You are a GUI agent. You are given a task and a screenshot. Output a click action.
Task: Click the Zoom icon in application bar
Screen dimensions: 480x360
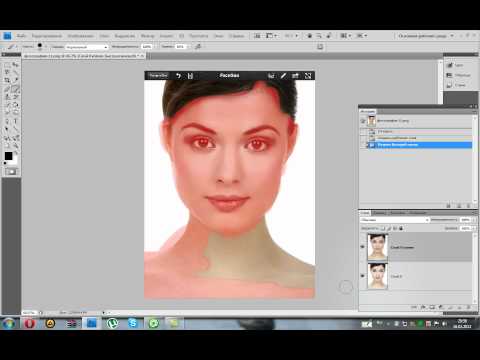point(319,36)
